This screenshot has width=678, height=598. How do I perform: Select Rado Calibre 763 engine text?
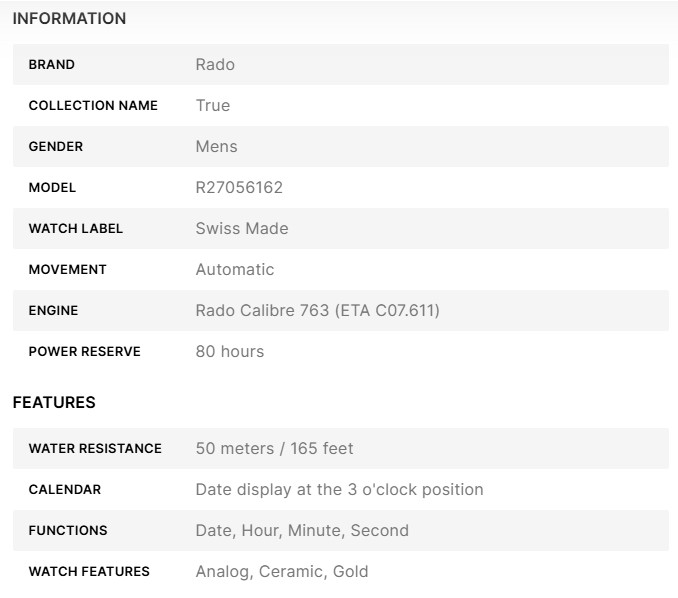317,310
